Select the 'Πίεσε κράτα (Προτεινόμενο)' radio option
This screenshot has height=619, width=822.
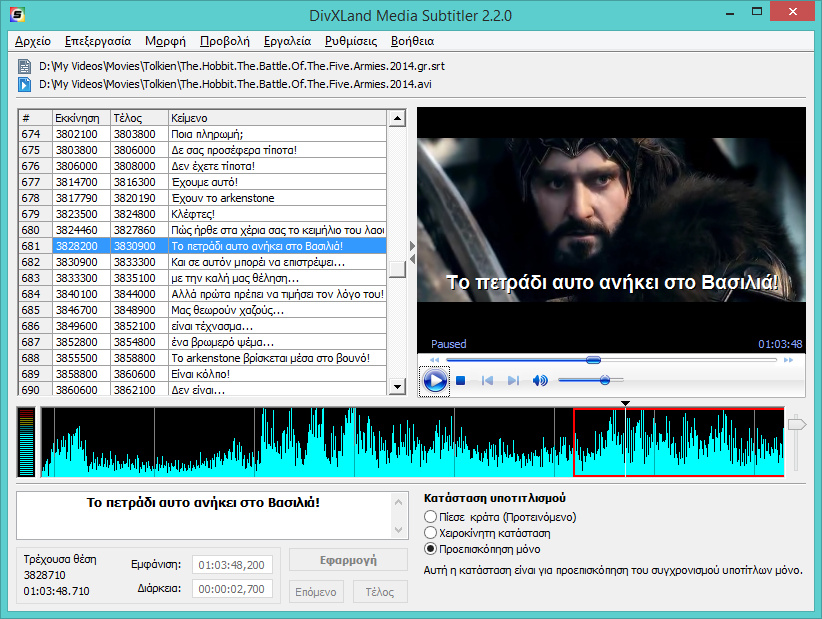(x=431, y=517)
